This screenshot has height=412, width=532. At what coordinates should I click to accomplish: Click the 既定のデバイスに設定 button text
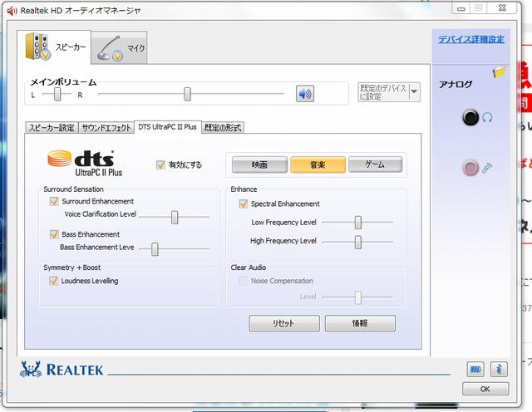pos(383,92)
